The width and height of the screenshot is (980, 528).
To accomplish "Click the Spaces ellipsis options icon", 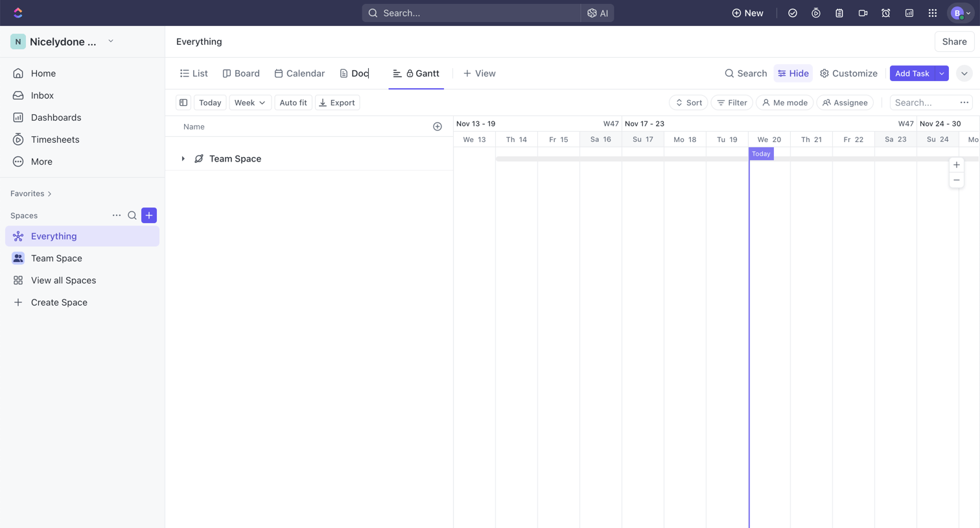I will click(117, 215).
